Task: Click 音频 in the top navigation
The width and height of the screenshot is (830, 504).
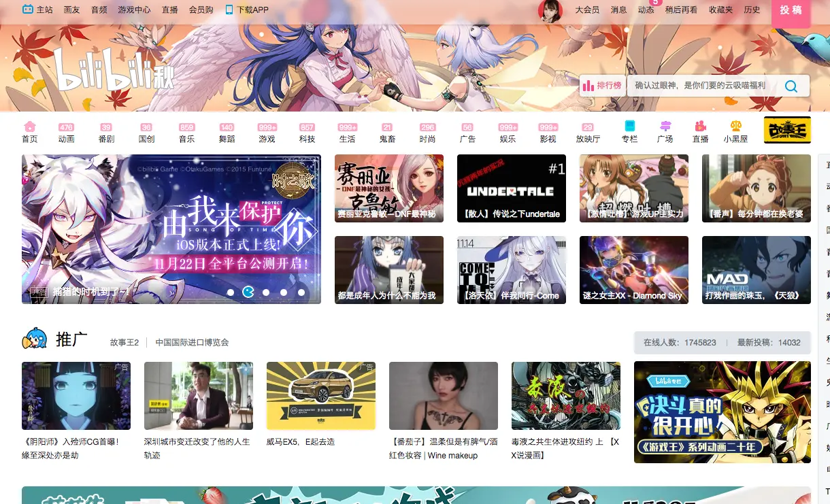Action: pyautogui.click(x=99, y=10)
